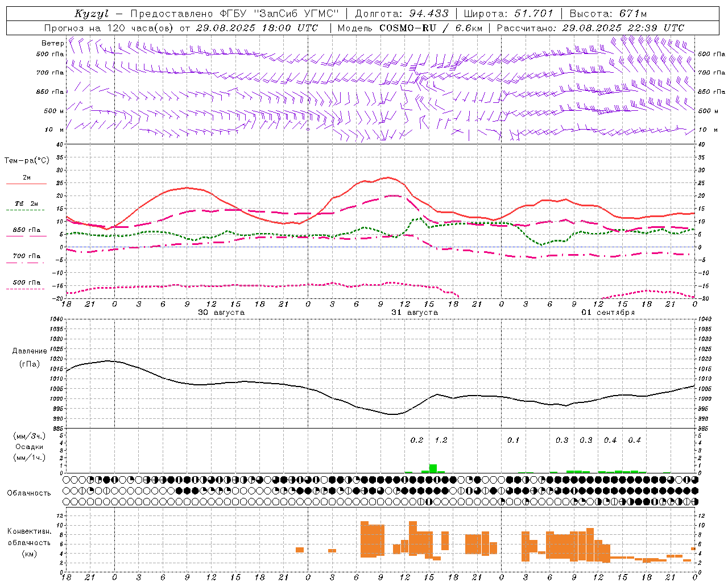Click the 500 м wind level label on left
This screenshot has height=582, width=728.
pos(54,111)
